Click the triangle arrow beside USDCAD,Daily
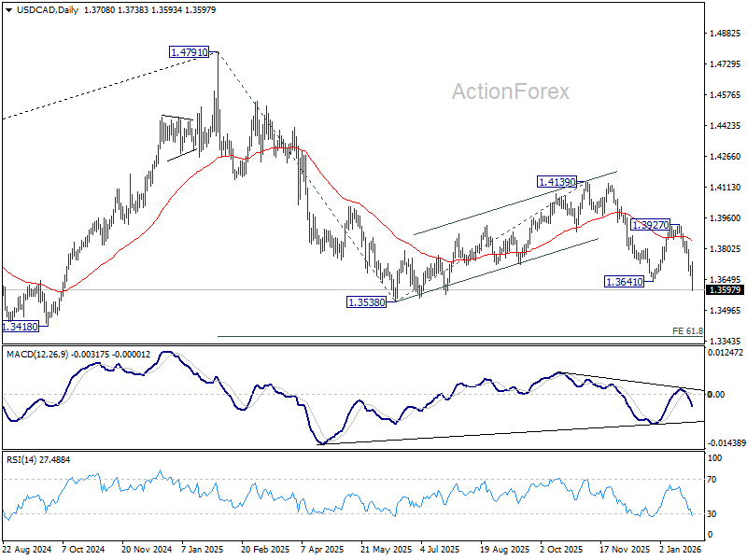 point(9,9)
